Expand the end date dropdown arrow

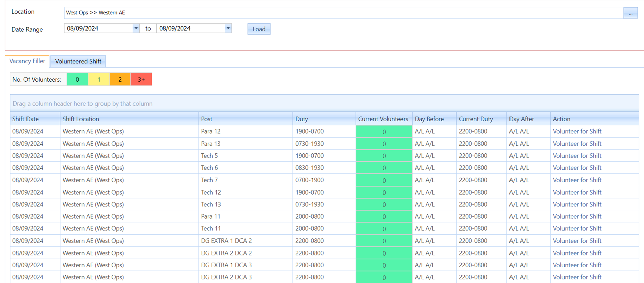(228, 28)
